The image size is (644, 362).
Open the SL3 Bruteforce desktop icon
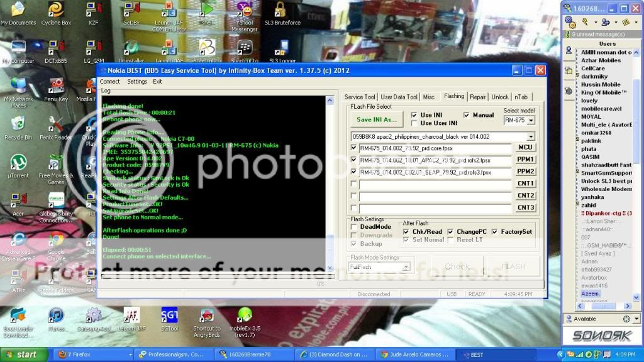(x=282, y=11)
